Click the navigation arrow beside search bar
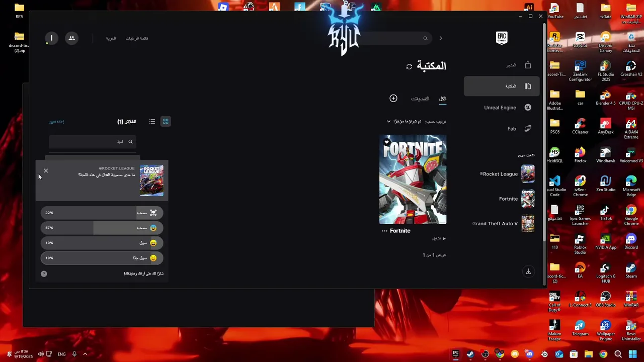The width and height of the screenshot is (644, 362). click(x=441, y=38)
